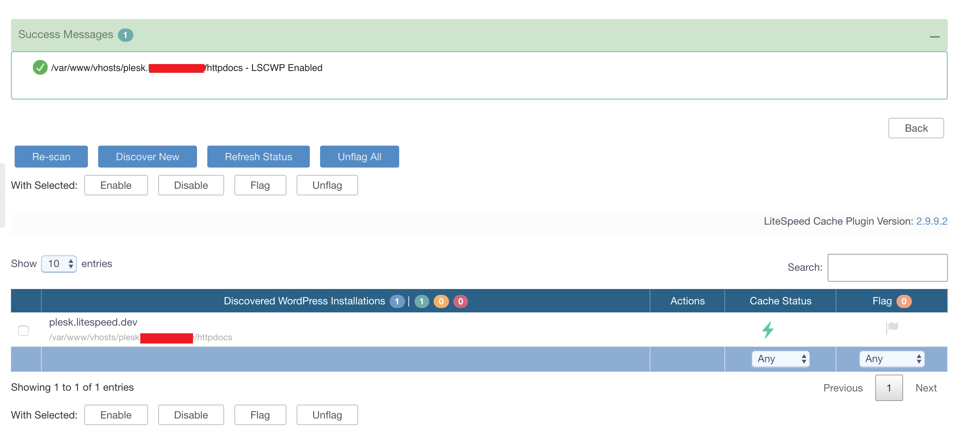Go to pagination page 1

coord(888,388)
